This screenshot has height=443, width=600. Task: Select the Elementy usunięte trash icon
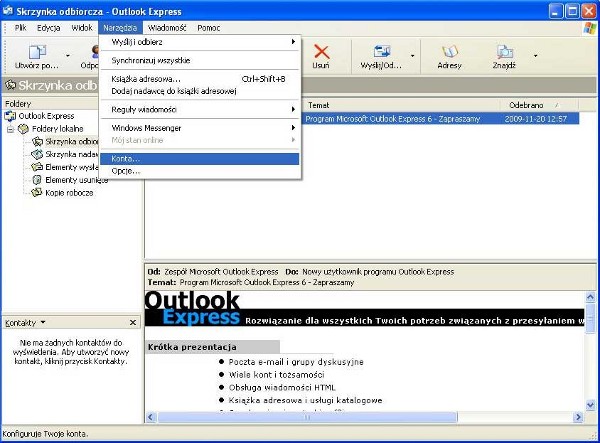tap(37, 180)
